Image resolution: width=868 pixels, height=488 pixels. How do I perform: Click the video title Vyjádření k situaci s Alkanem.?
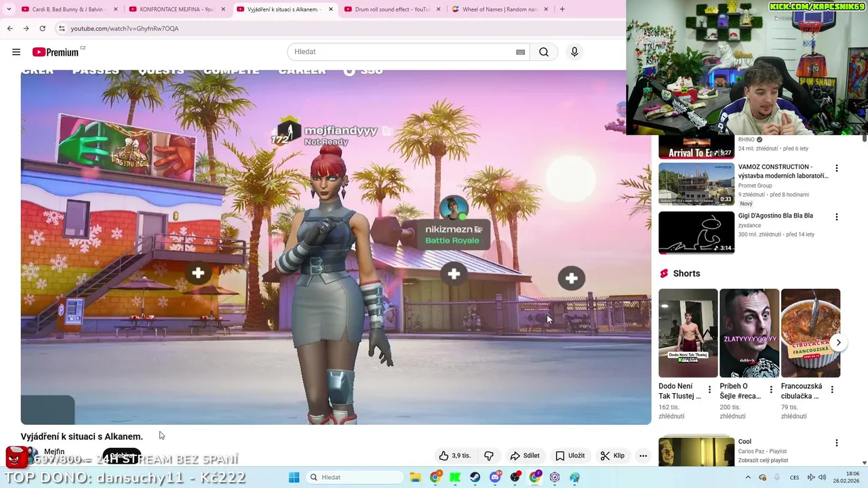(x=81, y=436)
